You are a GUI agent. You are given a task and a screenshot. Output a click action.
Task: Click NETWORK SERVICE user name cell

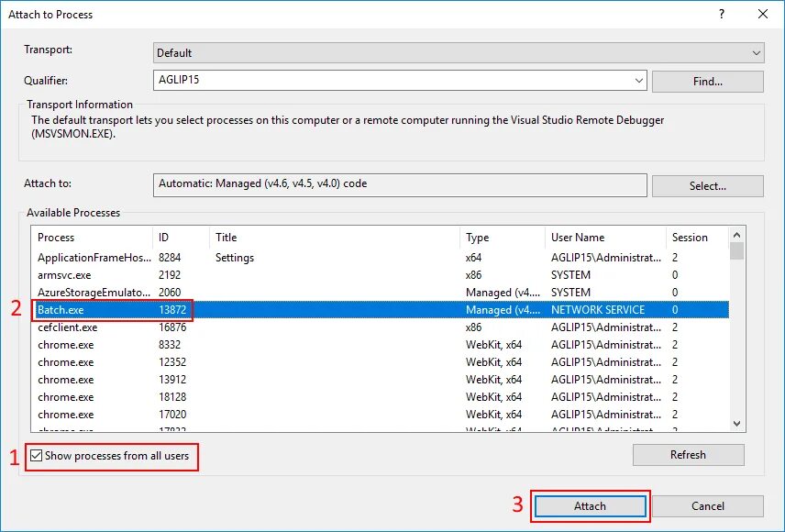pyautogui.click(x=598, y=310)
